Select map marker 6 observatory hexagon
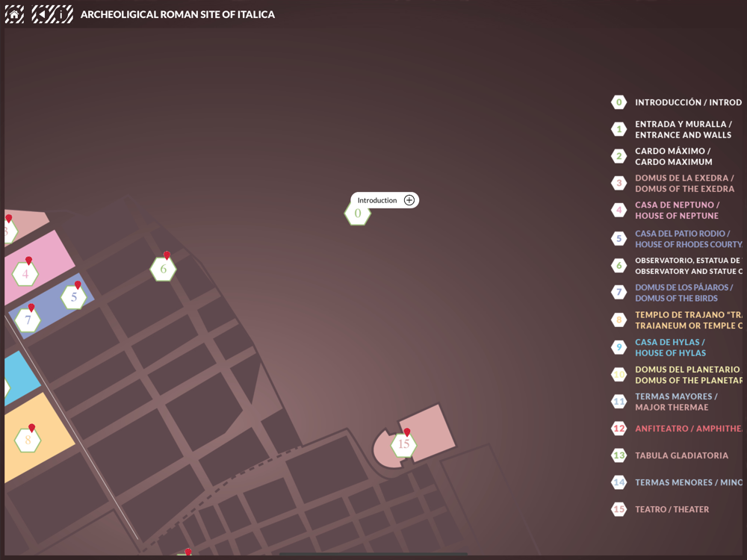 tap(163, 269)
